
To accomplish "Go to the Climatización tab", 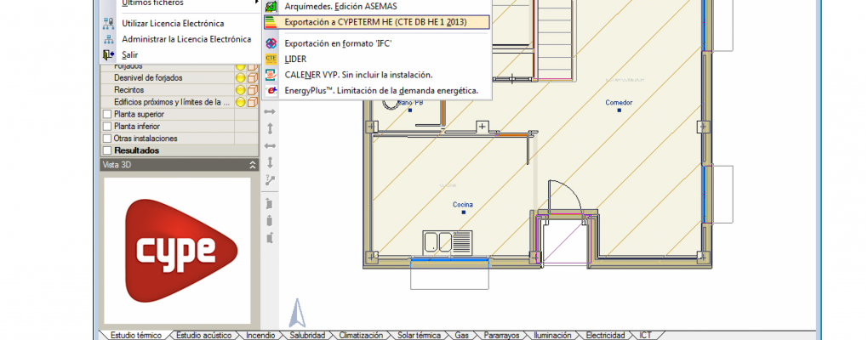I will (x=361, y=335).
